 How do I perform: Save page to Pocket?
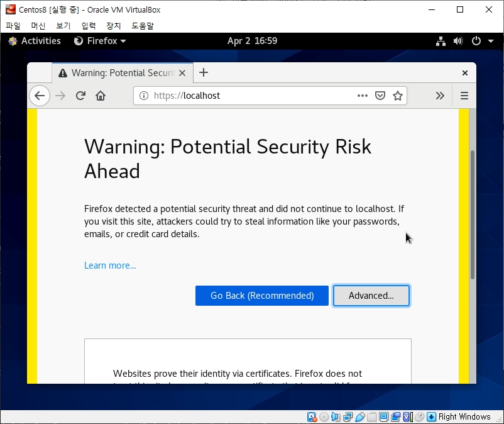[x=380, y=96]
